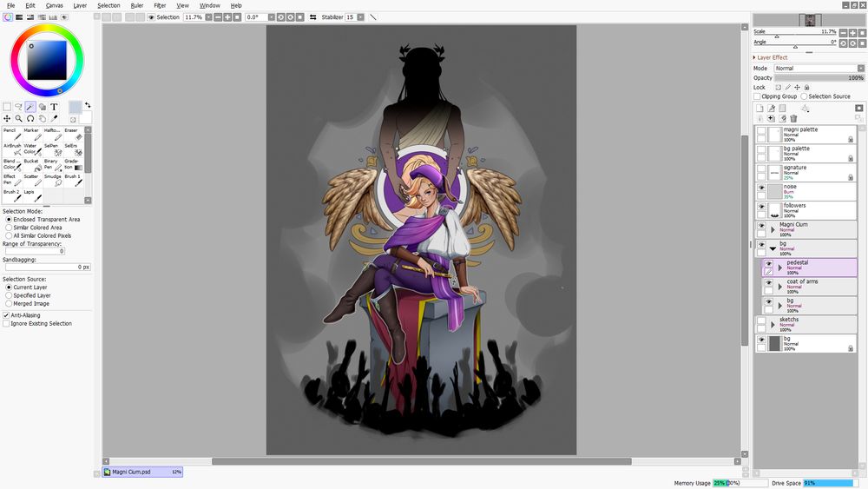Open the Filter menu

coord(160,5)
